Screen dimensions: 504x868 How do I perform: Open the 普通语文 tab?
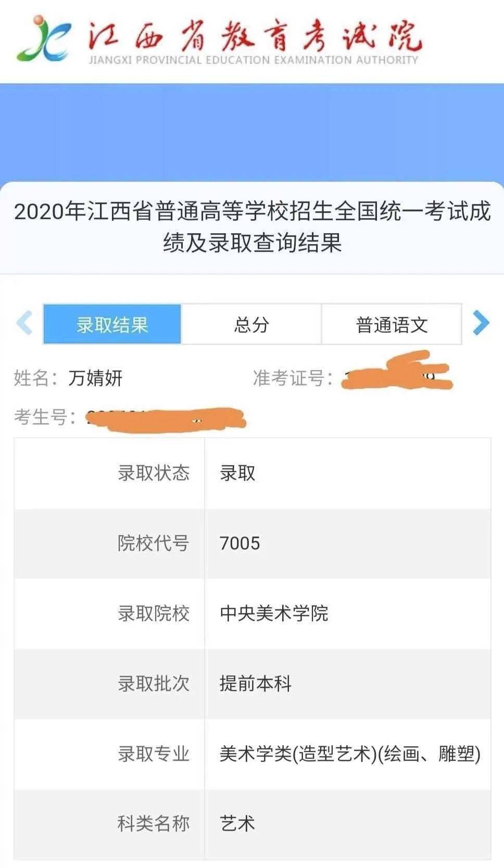(x=391, y=325)
